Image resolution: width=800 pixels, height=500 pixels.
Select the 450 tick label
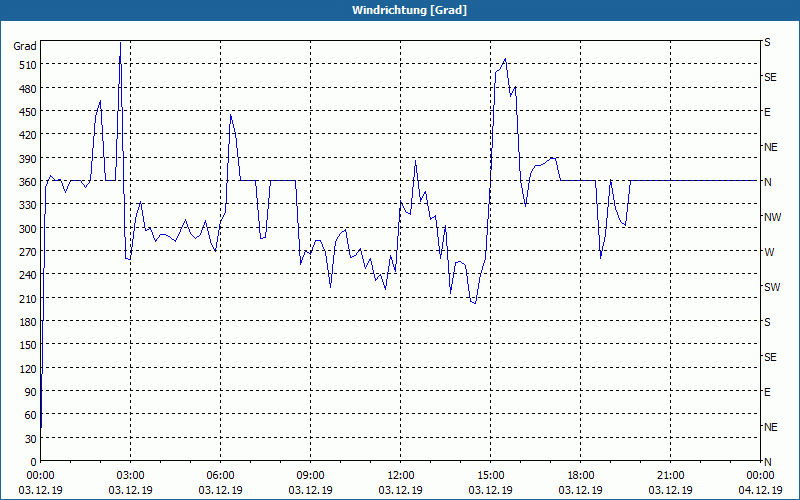point(27,112)
